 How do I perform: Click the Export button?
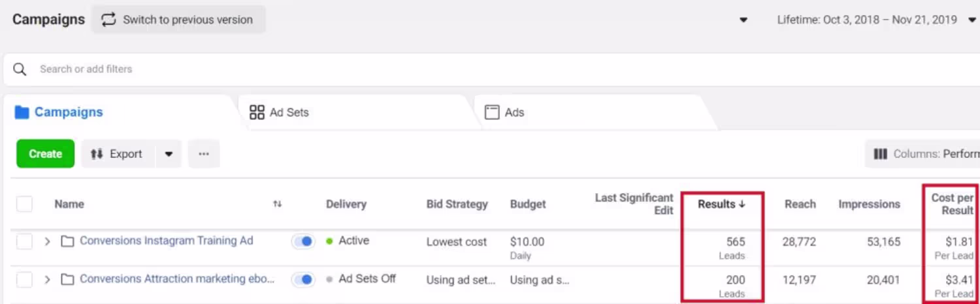pyautogui.click(x=118, y=154)
